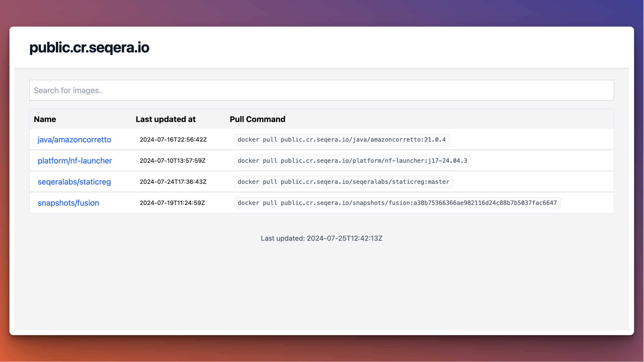644x362 pixels.
Task: Click the timestamp 2024-07-10T13:57:59Z
Action: pyautogui.click(x=172, y=161)
